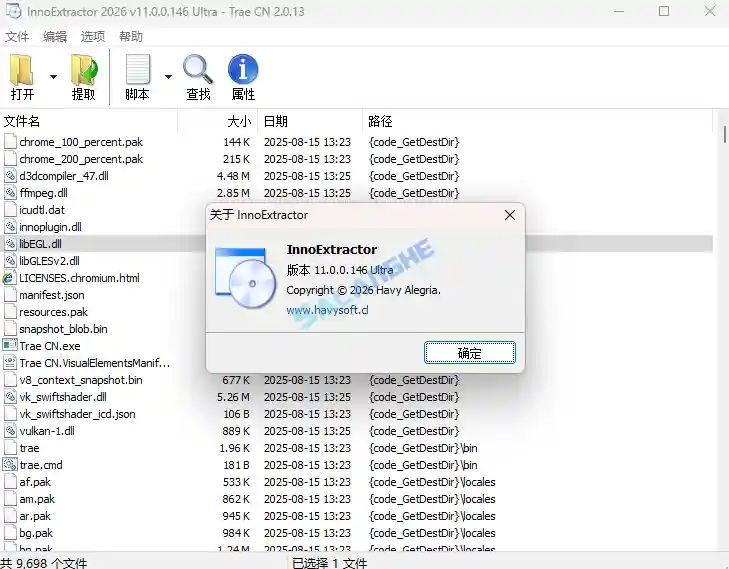
Task: Click the 144 K size cell
Action: point(236,142)
